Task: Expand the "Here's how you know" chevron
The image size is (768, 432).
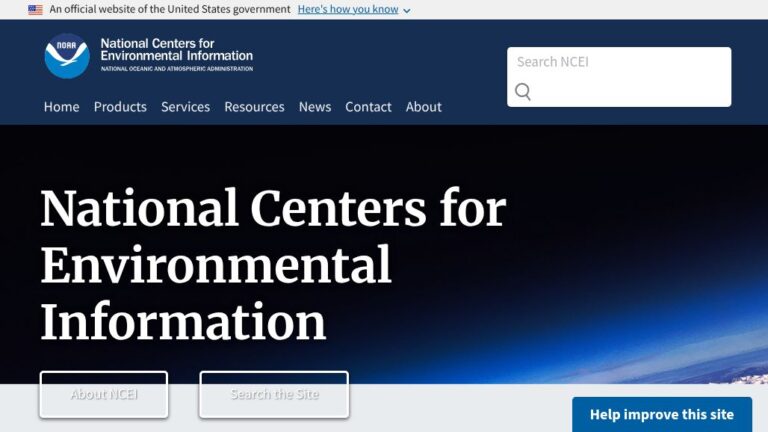Action: click(x=407, y=10)
